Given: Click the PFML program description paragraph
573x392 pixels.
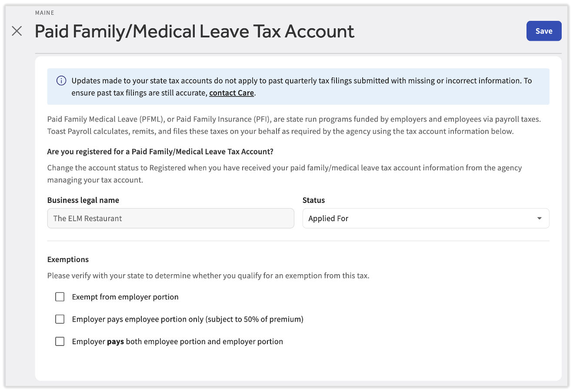Looking at the screenshot, I should 294,125.
